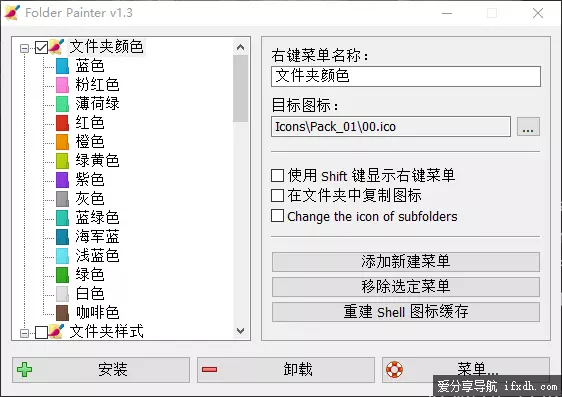Browse for icon with the ... button
Viewport: 562px width, 397px height.
coord(528,126)
